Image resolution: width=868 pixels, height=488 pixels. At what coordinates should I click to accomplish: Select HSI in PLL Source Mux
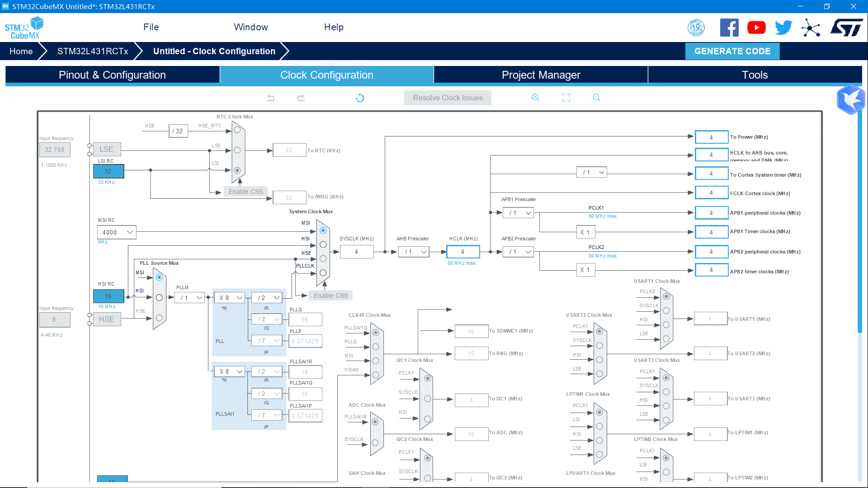pyautogui.click(x=159, y=297)
